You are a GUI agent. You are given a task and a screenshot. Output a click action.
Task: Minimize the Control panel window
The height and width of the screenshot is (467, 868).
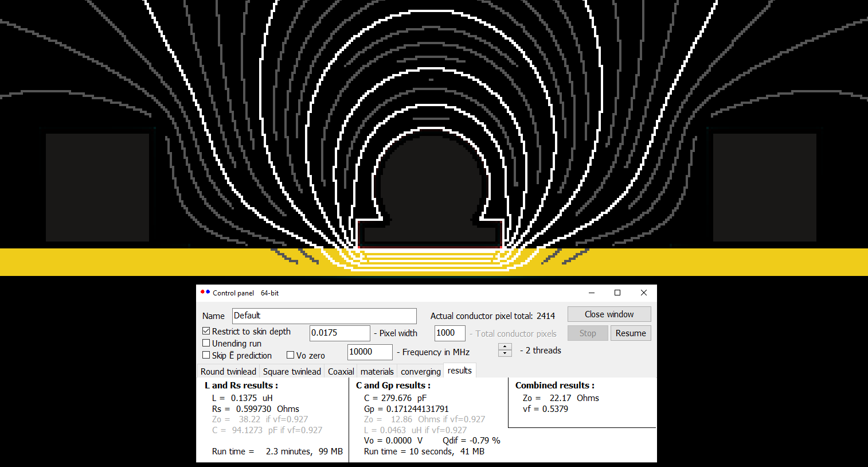[x=591, y=293]
